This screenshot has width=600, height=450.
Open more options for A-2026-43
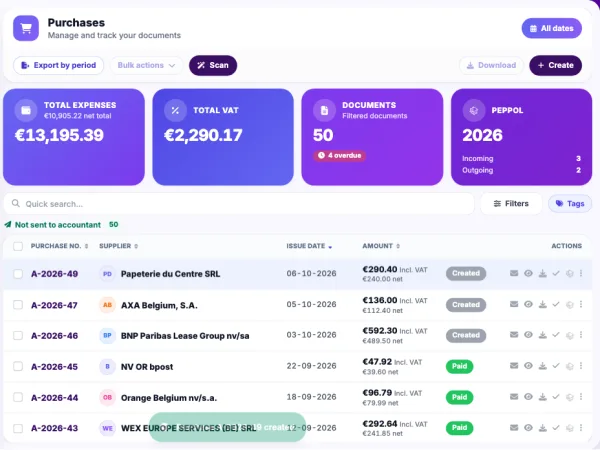point(581,427)
